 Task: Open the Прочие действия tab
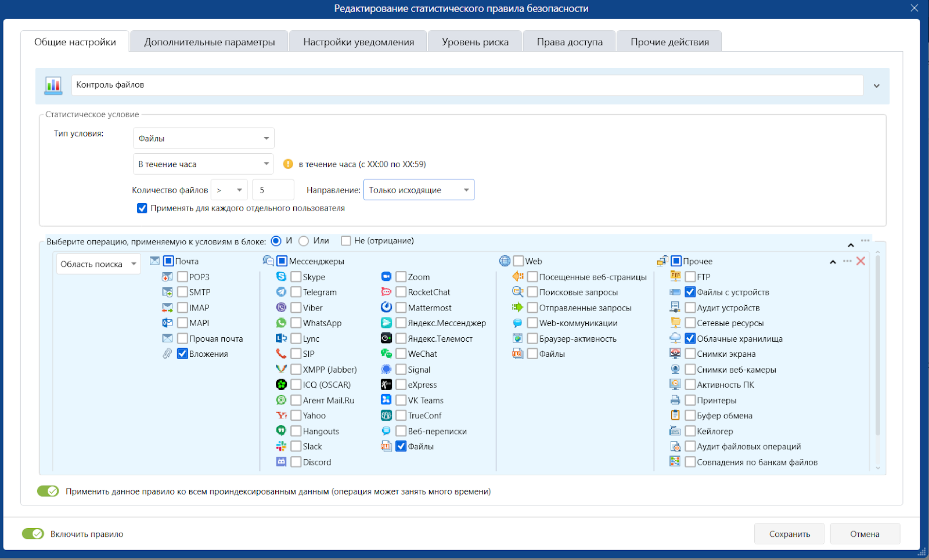[x=669, y=42]
